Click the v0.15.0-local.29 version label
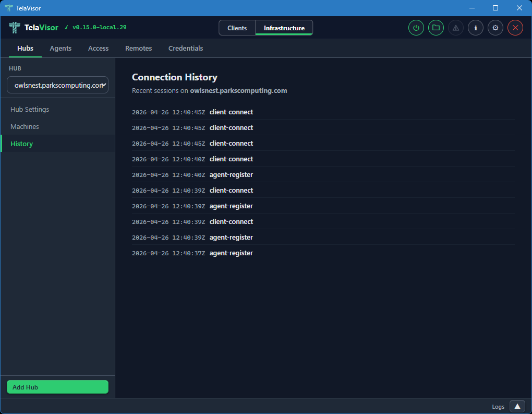 (100, 27)
